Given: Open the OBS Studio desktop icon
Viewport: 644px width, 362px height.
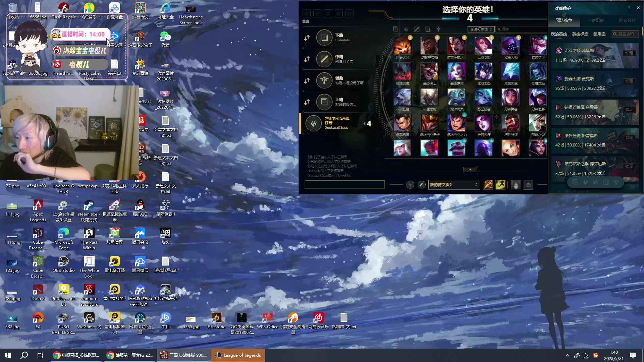Looking at the screenshot, I should (64, 264).
